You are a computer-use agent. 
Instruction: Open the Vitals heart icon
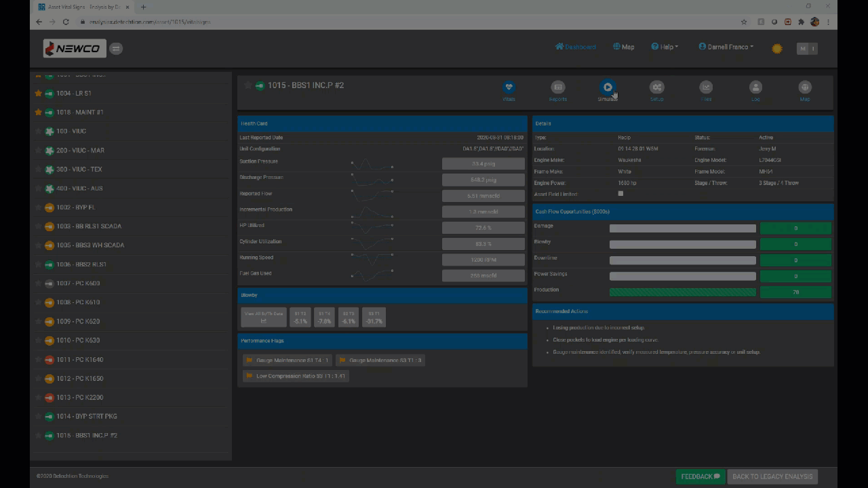pyautogui.click(x=509, y=87)
